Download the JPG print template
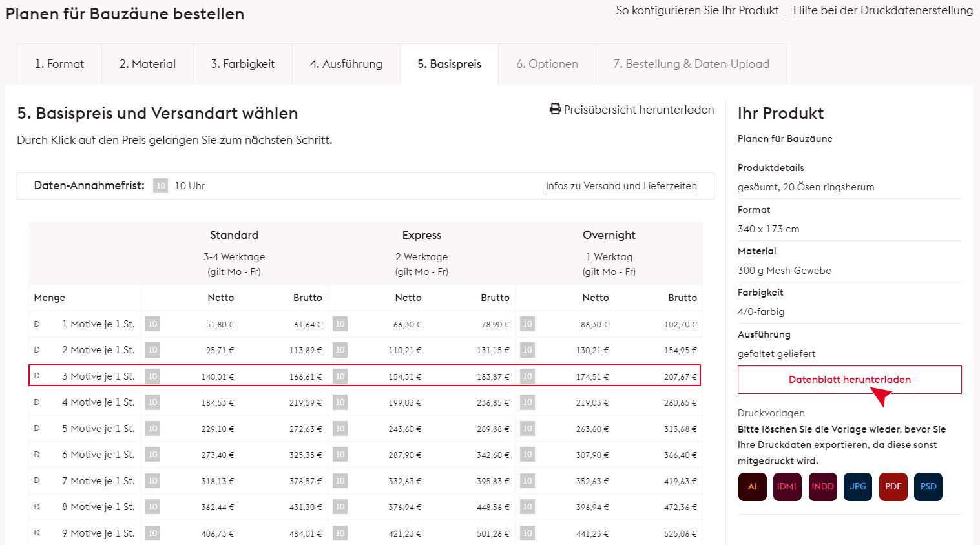 [858, 487]
